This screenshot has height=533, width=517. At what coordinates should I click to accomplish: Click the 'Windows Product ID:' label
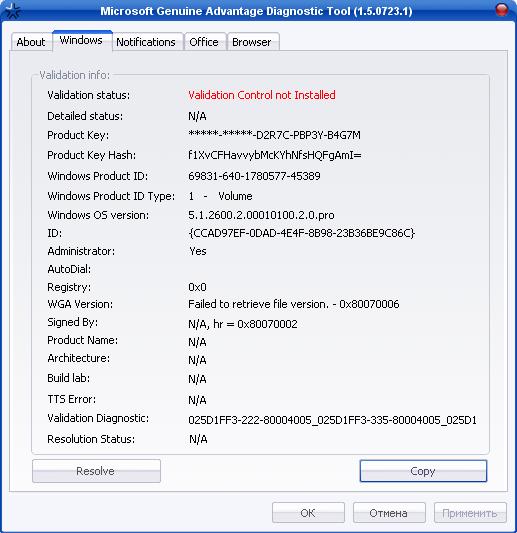98,176
